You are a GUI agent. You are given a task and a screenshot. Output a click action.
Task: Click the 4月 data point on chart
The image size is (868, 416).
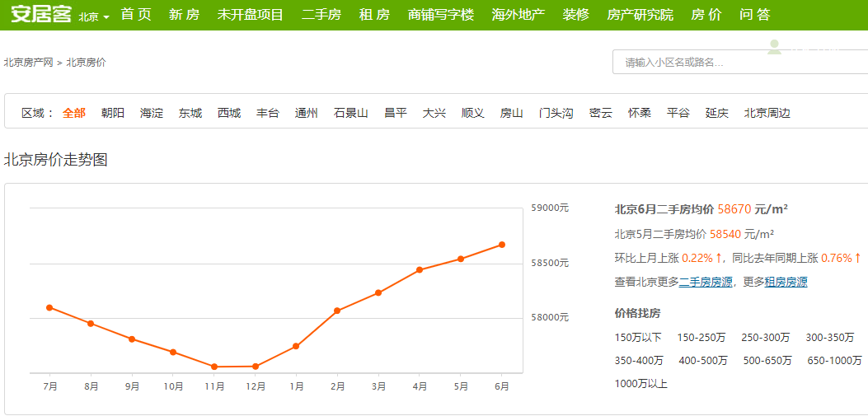420,270
